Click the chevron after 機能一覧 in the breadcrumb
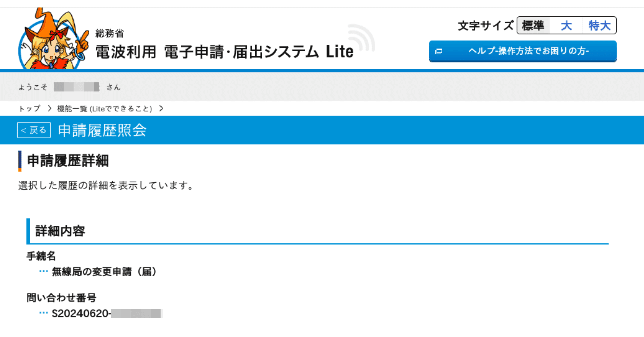Viewport: 644px width, 337px height. point(162,108)
